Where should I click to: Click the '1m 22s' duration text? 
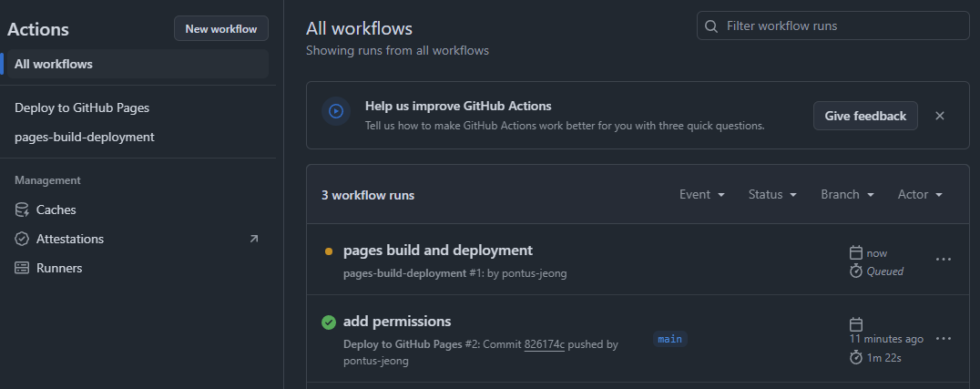tap(883, 358)
